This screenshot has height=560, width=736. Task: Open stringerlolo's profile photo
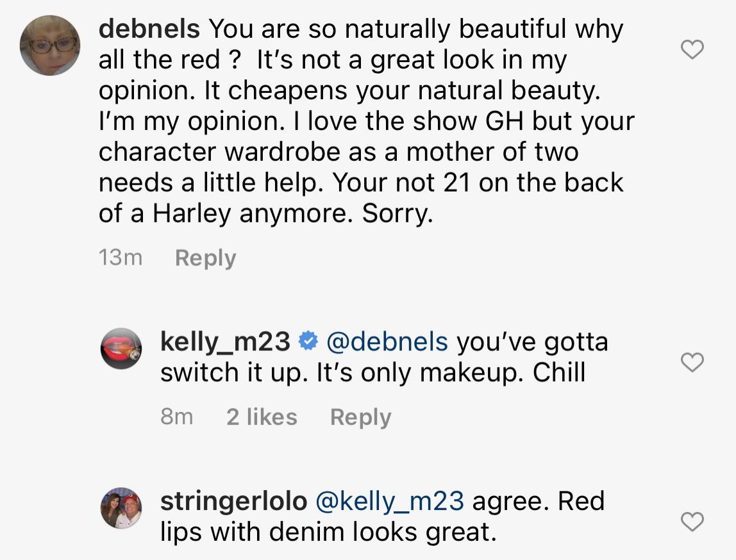(x=121, y=508)
